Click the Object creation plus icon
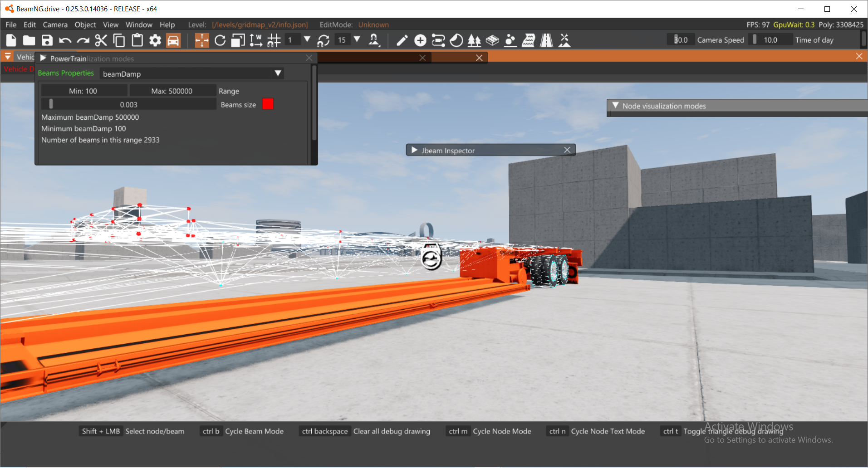This screenshot has height=468, width=868. pyautogui.click(x=420, y=40)
